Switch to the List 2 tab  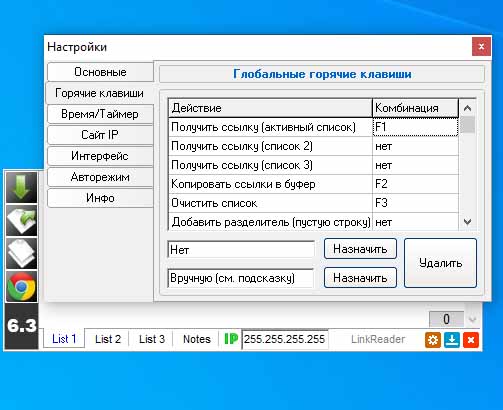(x=108, y=339)
